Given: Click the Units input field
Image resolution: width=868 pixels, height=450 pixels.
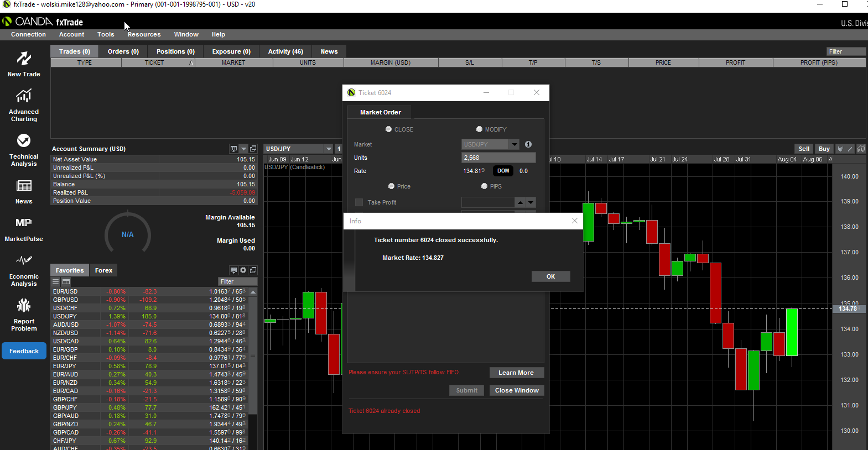Looking at the screenshot, I should 498,158.
